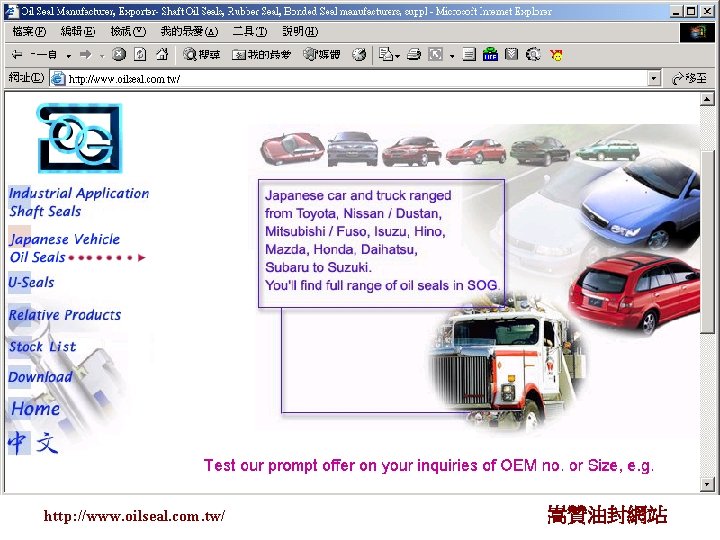This screenshot has height=540, width=720.
Task: Maximize the Internet Explorer window
Action: coord(690,11)
